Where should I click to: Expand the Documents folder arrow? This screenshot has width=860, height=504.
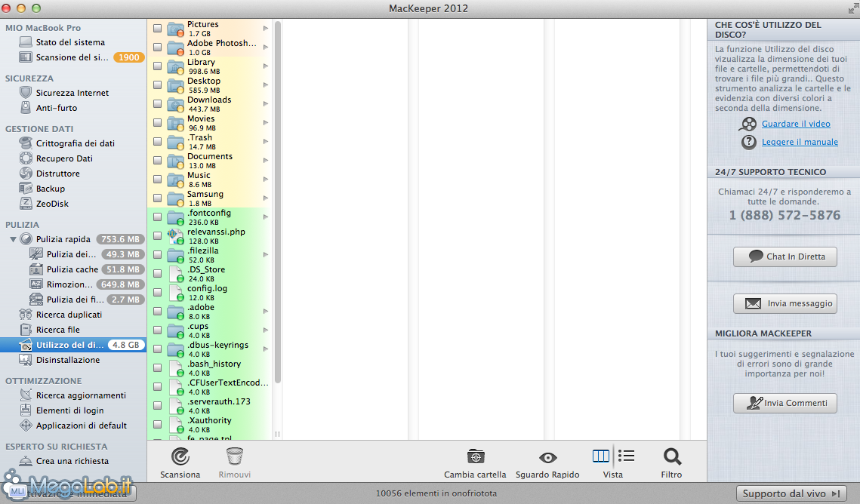click(x=266, y=161)
